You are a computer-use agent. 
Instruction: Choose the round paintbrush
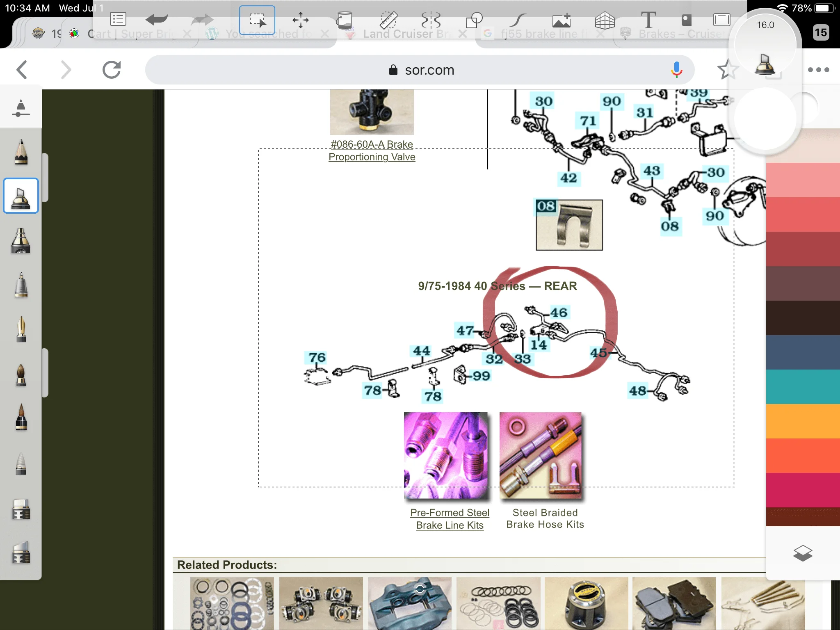[x=21, y=374]
